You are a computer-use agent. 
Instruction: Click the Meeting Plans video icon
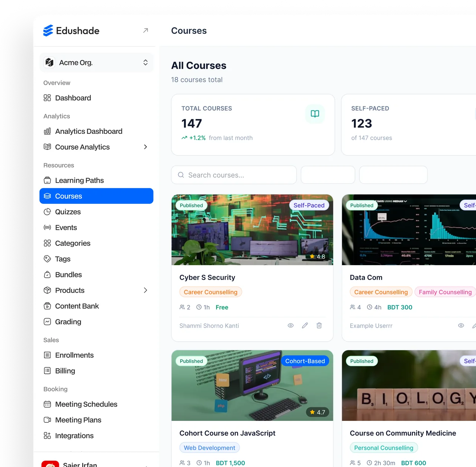coord(47,420)
